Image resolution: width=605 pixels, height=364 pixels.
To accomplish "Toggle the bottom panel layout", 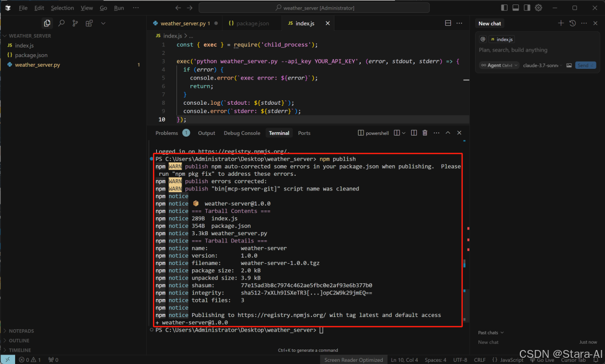I will 515,8.
